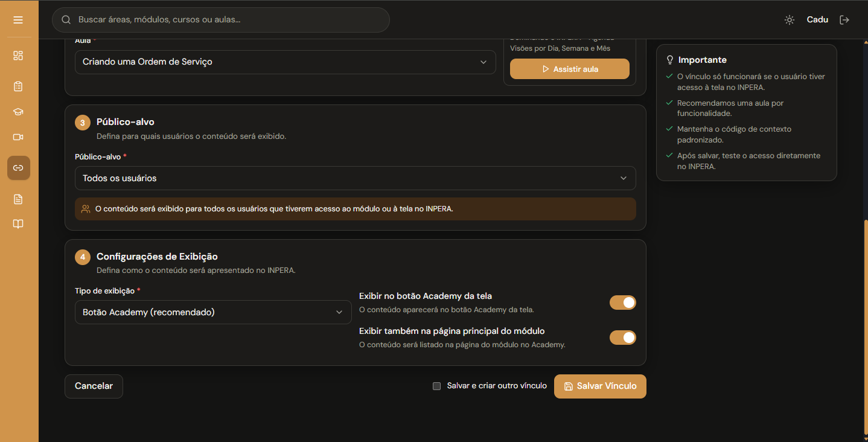Click the logout arrow icon
The image size is (868, 442).
click(x=844, y=20)
